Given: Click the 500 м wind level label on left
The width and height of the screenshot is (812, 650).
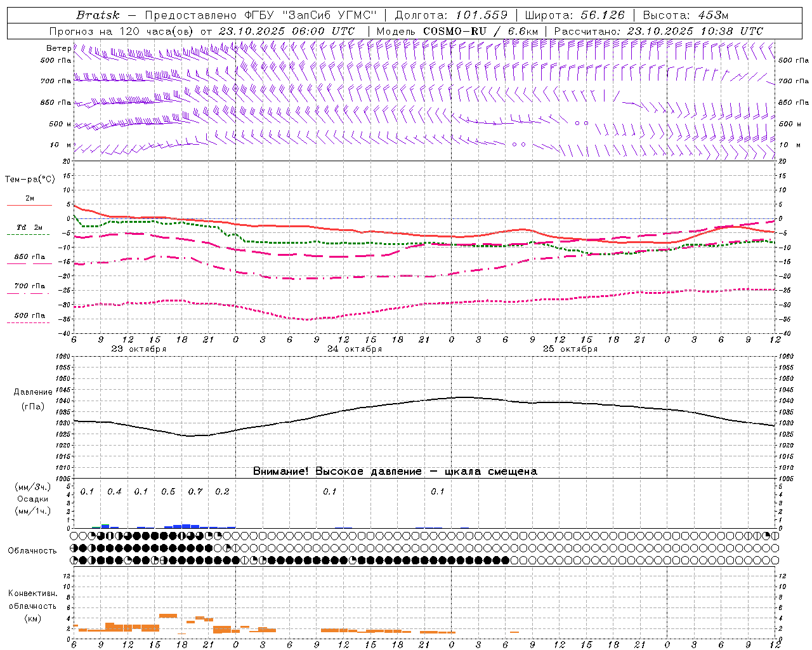Looking at the screenshot, I should coord(60,124).
